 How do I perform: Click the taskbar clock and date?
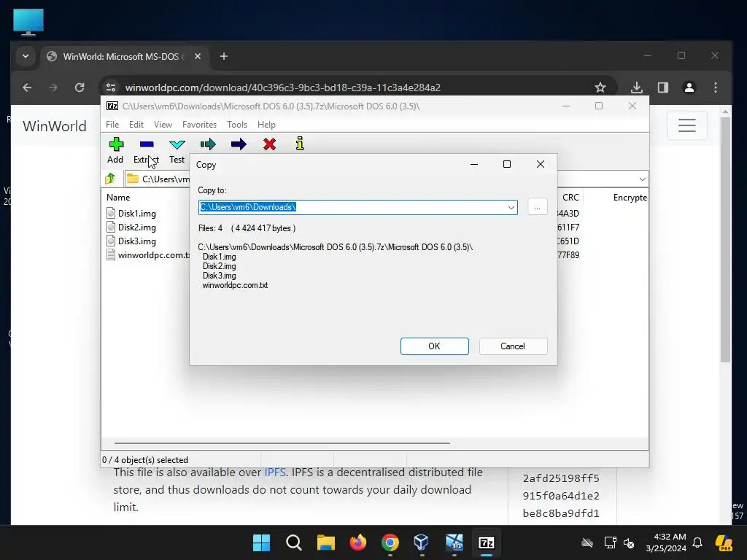point(667,542)
